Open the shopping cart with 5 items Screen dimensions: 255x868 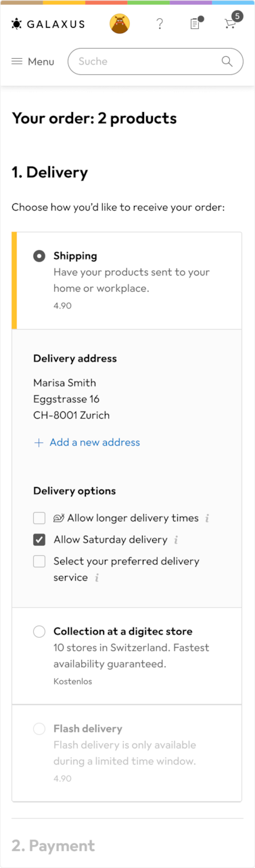point(231,24)
